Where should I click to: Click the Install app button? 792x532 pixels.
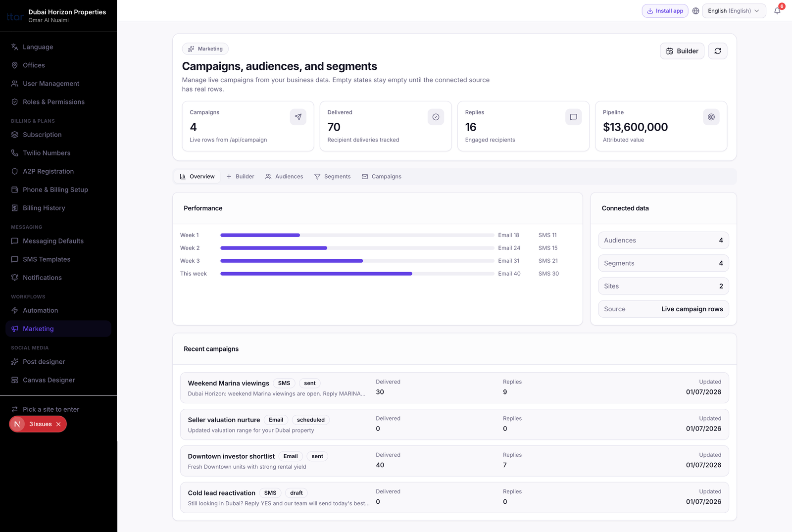click(665, 11)
